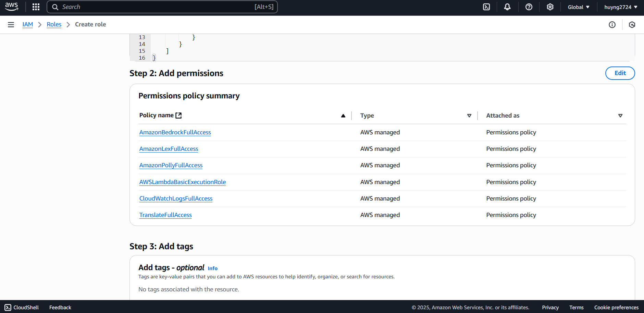Viewport: 644px width, 313px height.
Task: Open TranslateFullAccess policy
Action: pyautogui.click(x=165, y=215)
